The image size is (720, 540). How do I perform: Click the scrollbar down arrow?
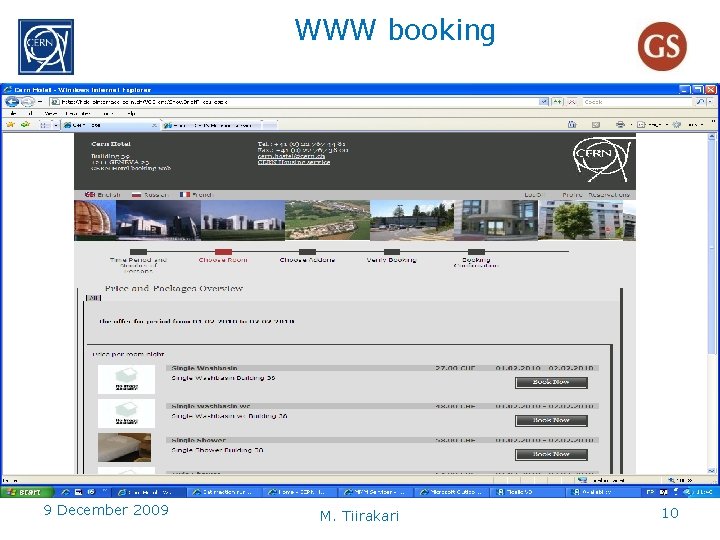(711, 471)
